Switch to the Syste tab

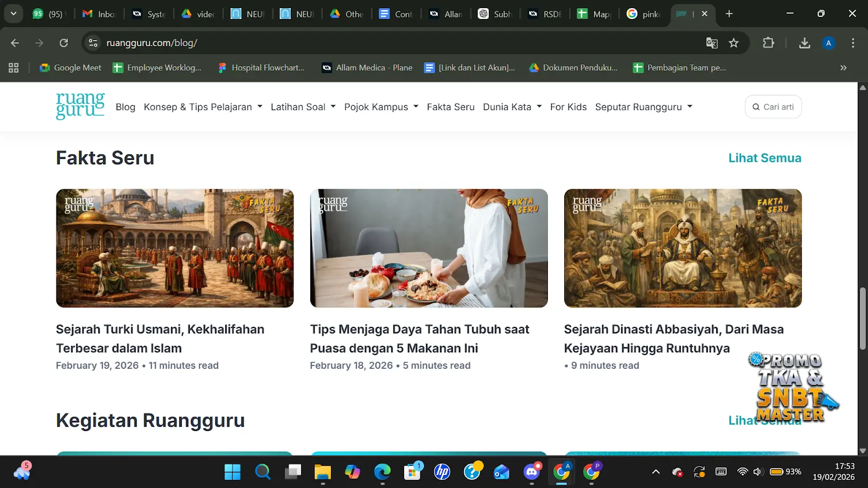click(149, 14)
